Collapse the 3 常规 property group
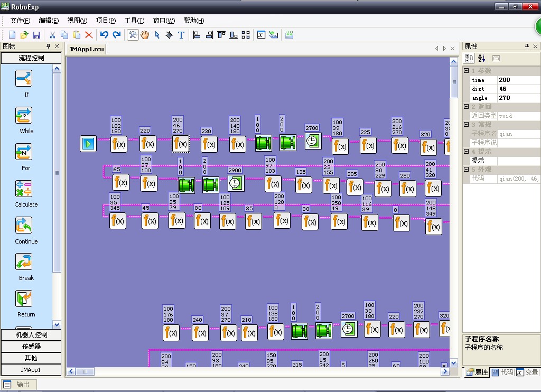The width and height of the screenshot is (541, 392). pos(467,124)
